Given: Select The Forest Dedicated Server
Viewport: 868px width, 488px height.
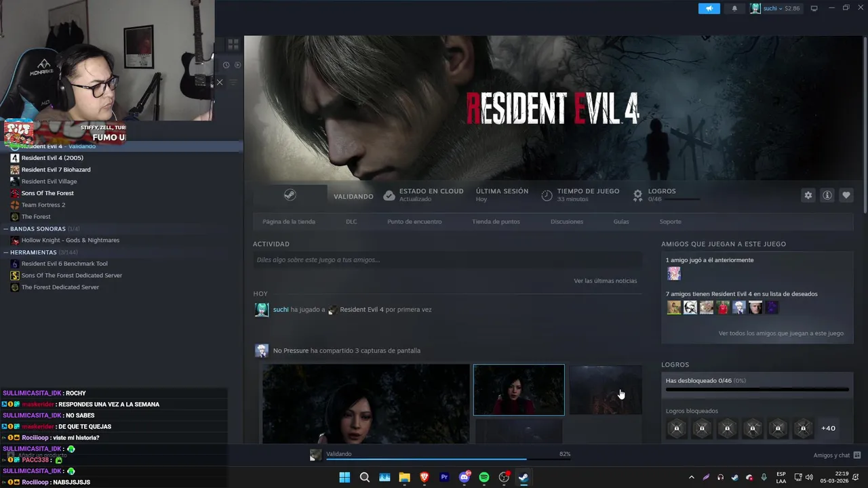Looking at the screenshot, I should (x=60, y=287).
